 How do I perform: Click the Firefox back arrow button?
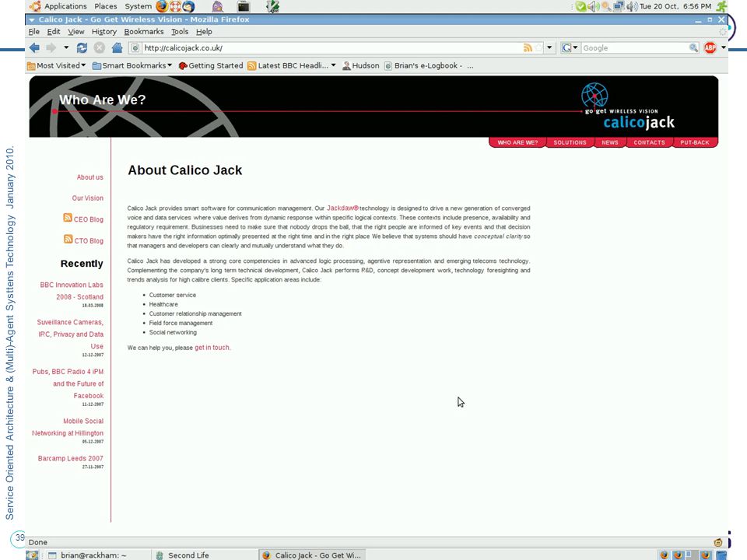(x=34, y=47)
